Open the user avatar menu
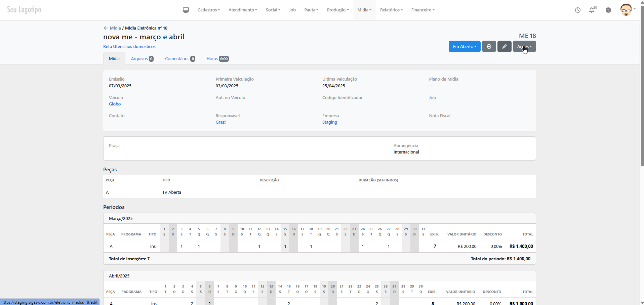644x305 pixels. (x=627, y=10)
